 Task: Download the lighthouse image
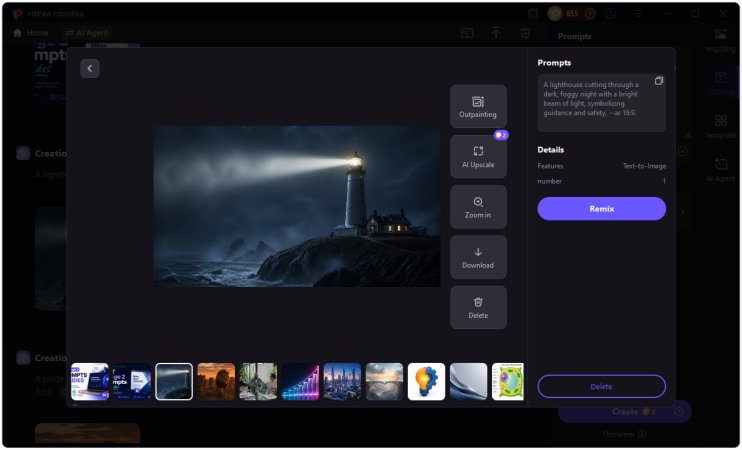[478, 257]
